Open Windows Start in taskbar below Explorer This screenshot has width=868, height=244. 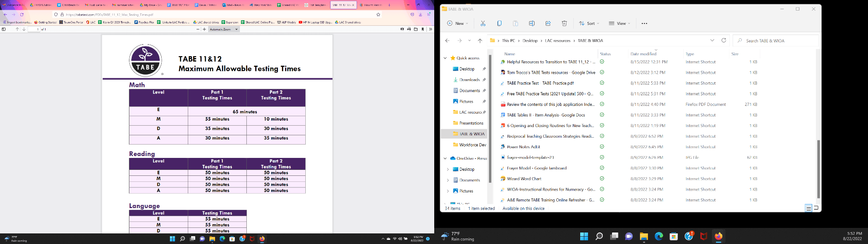pyautogui.click(x=584, y=236)
